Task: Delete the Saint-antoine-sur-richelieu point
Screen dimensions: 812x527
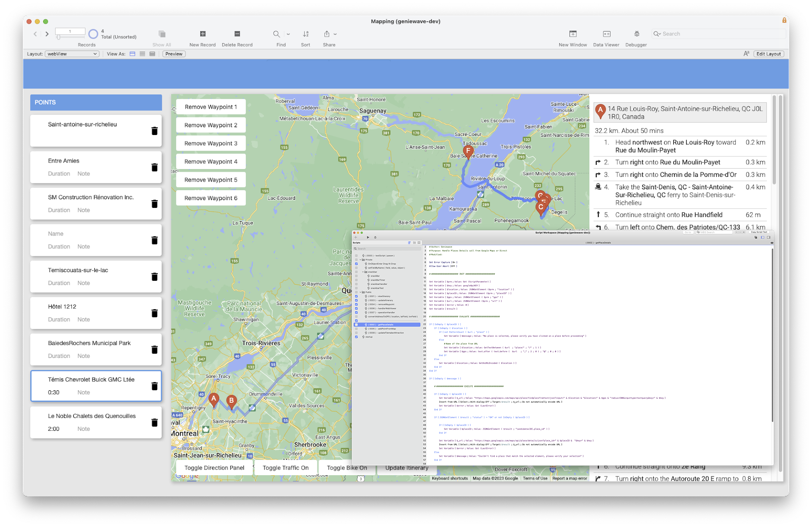Action: (x=154, y=131)
